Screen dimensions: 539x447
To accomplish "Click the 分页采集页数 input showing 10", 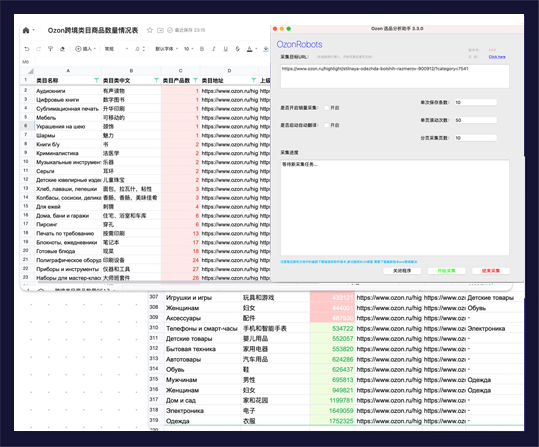I will [x=476, y=138].
